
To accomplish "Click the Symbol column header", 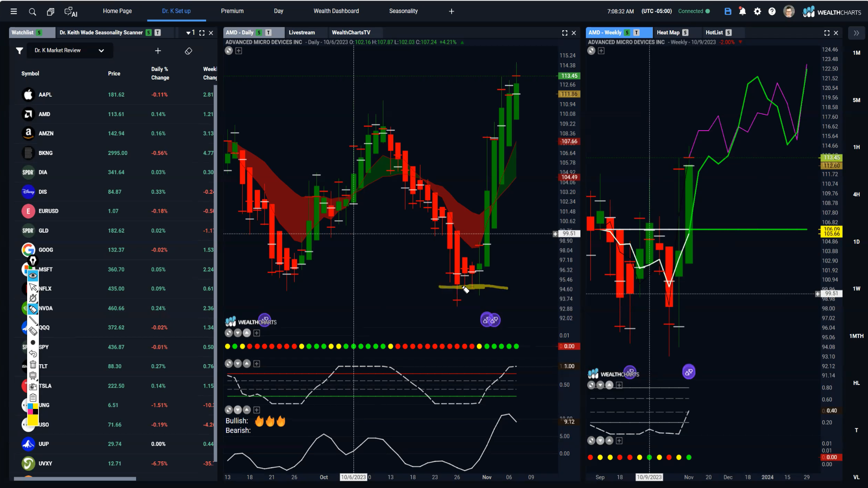I will coord(30,74).
